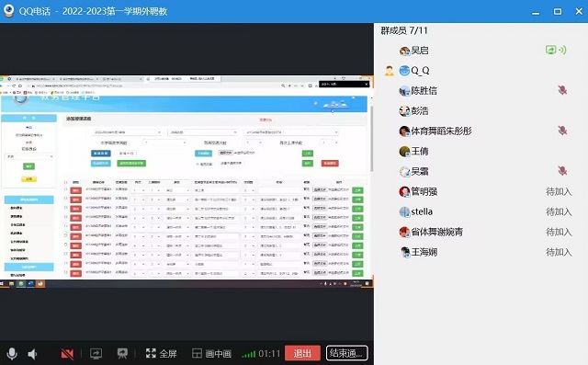
Task: Click the 结束通话 end call button
Action: coord(346,353)
